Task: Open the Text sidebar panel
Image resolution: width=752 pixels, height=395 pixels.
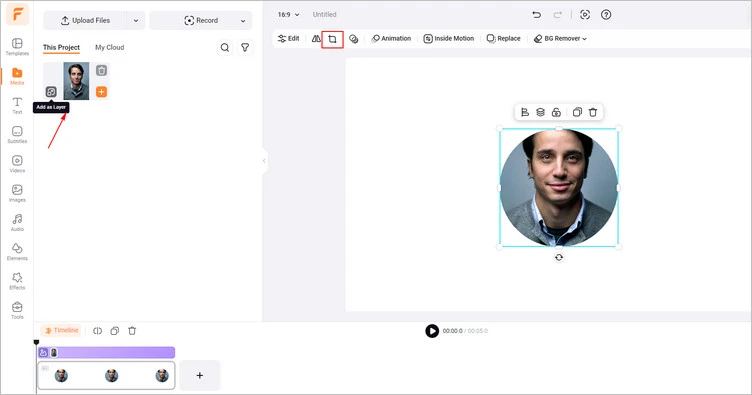Action: 17,105
